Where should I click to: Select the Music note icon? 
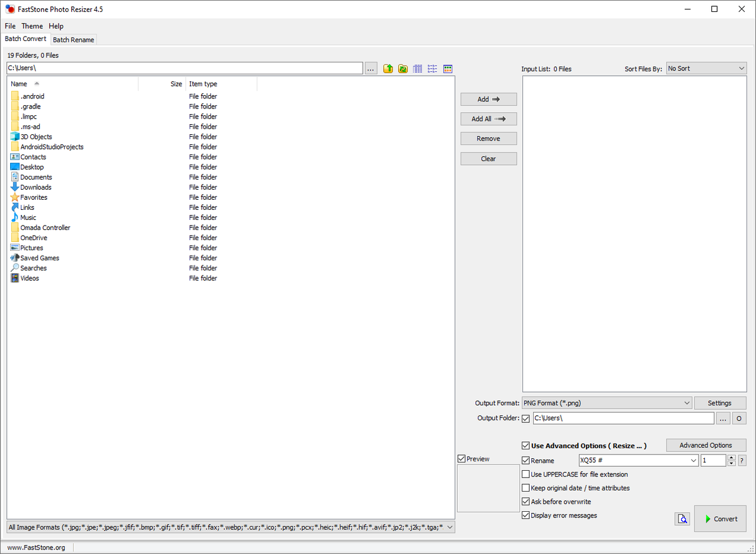[15, 217]
